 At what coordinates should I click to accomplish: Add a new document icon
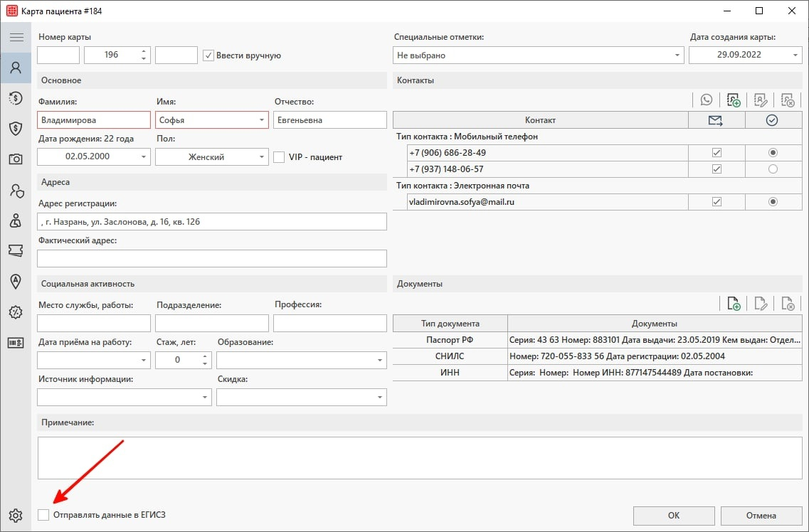(733, 304)
